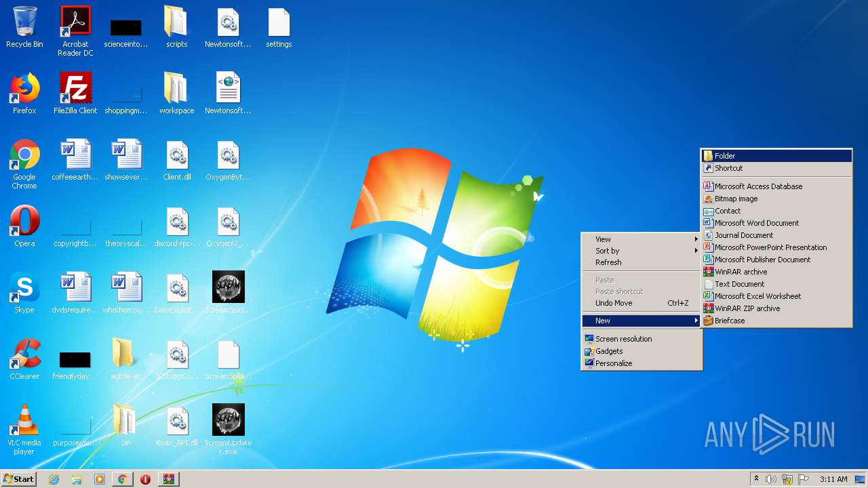This screenshot has height=488, width=868.
Task: Create new Briefcase
Action: [x=776, y=321]
